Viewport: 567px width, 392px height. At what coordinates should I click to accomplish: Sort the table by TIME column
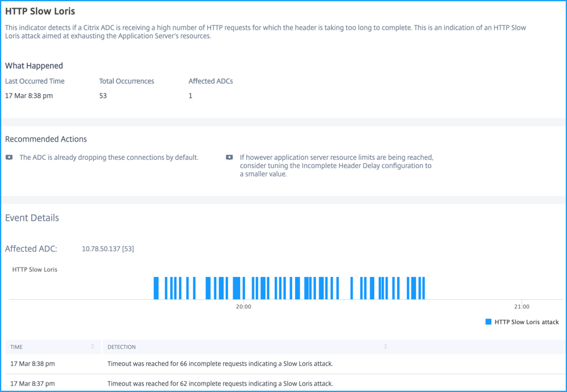pyautogui.click(x=92, y=346)
